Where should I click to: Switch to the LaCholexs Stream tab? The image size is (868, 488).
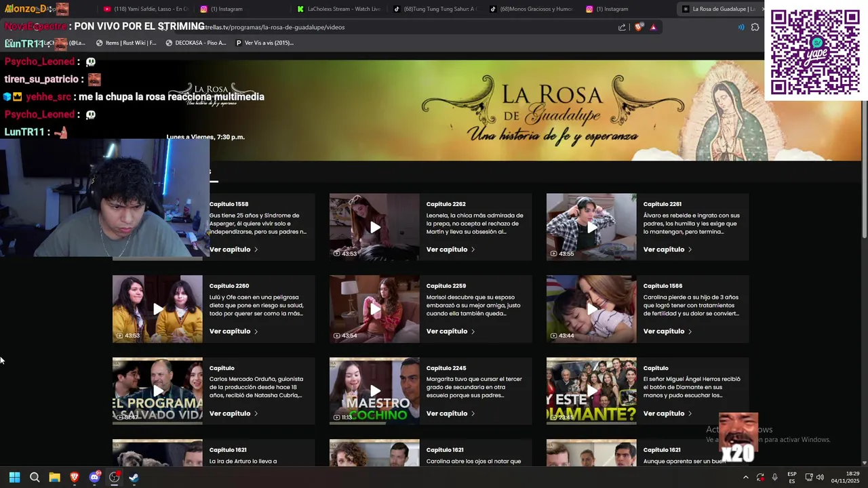coord(339,9)
